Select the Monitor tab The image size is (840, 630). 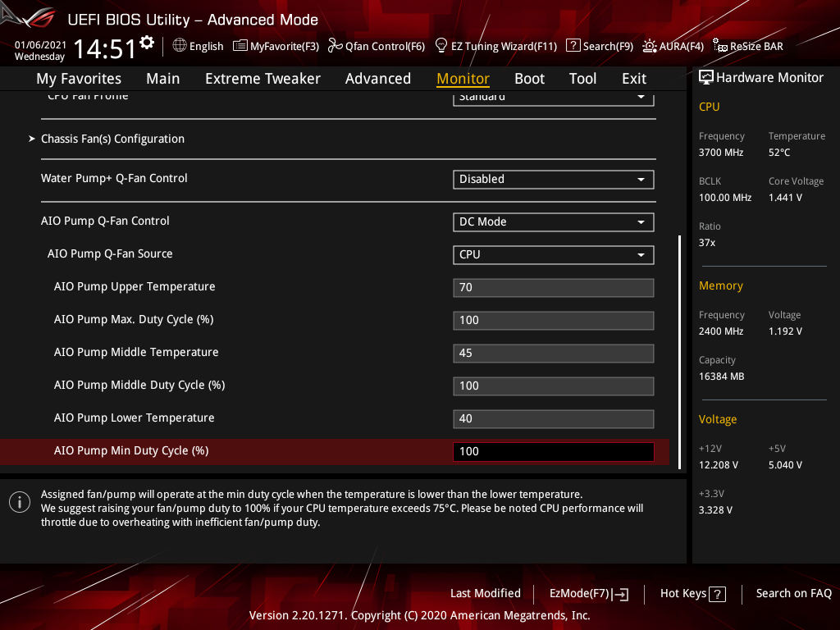click(x=463, y=79)
